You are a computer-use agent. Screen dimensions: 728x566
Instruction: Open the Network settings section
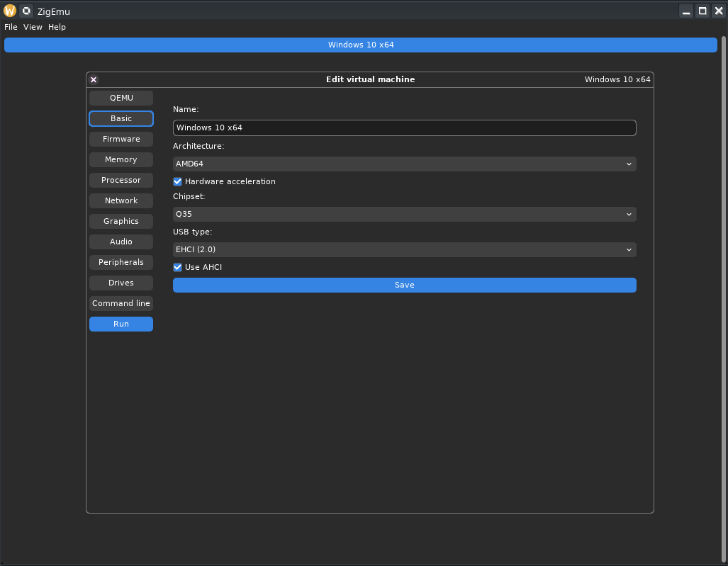pos(121,201)
